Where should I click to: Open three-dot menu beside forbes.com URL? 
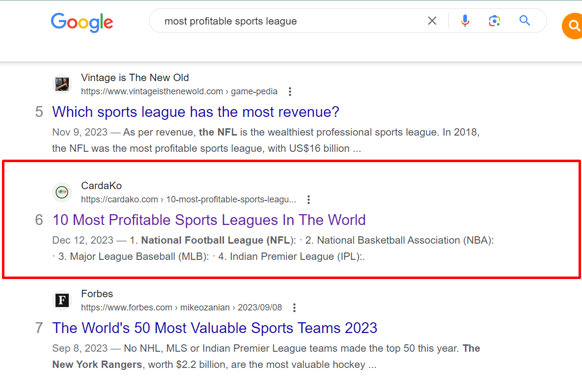(294, 308)
